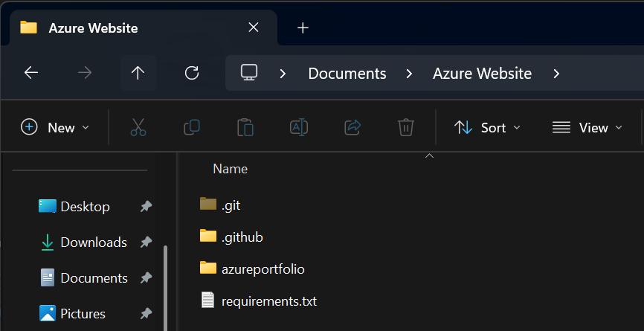
Task: Open the View layout dropdown
Action: coord(587,127)
